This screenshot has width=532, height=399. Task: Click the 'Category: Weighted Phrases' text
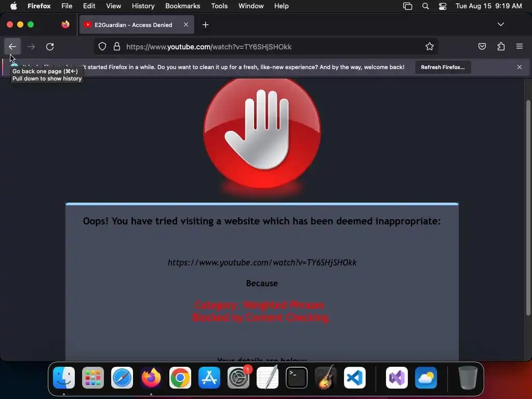260,305
